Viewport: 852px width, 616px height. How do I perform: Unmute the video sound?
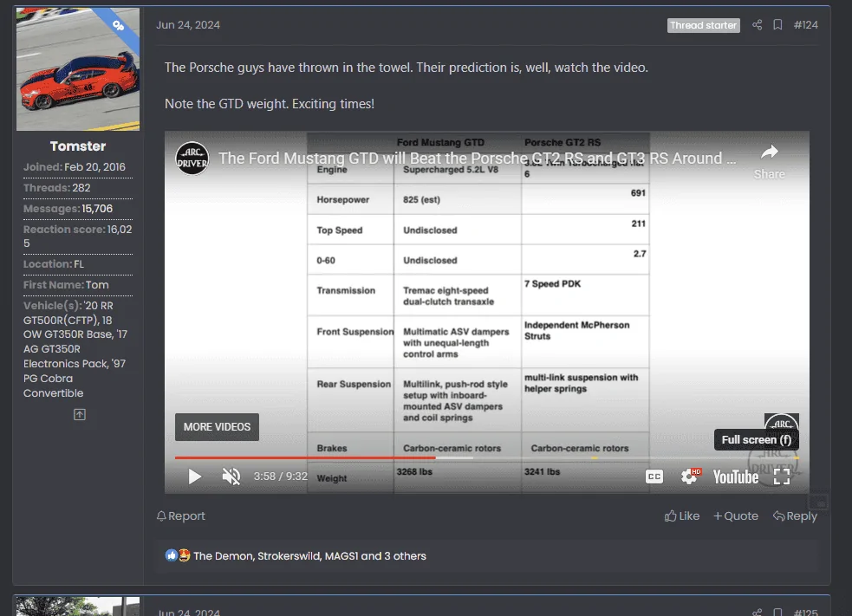(x=231, y=477)
